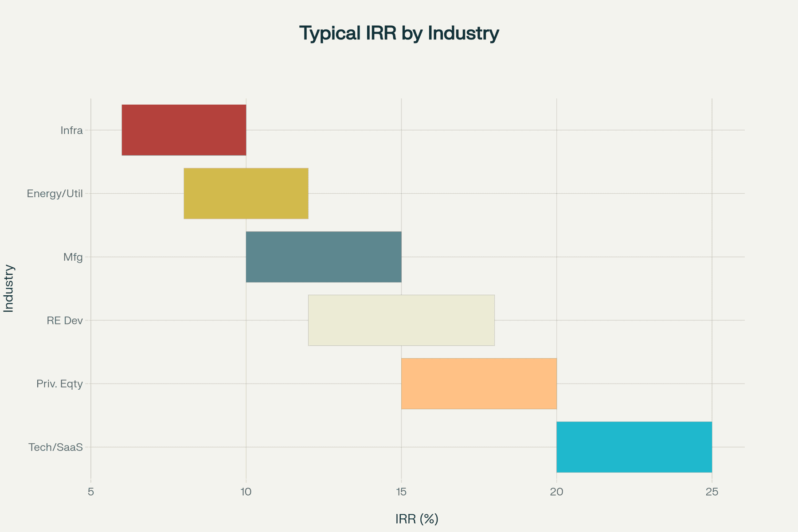
Task: Click the orange Priv. Eqty bar
Action: [479, 384]
